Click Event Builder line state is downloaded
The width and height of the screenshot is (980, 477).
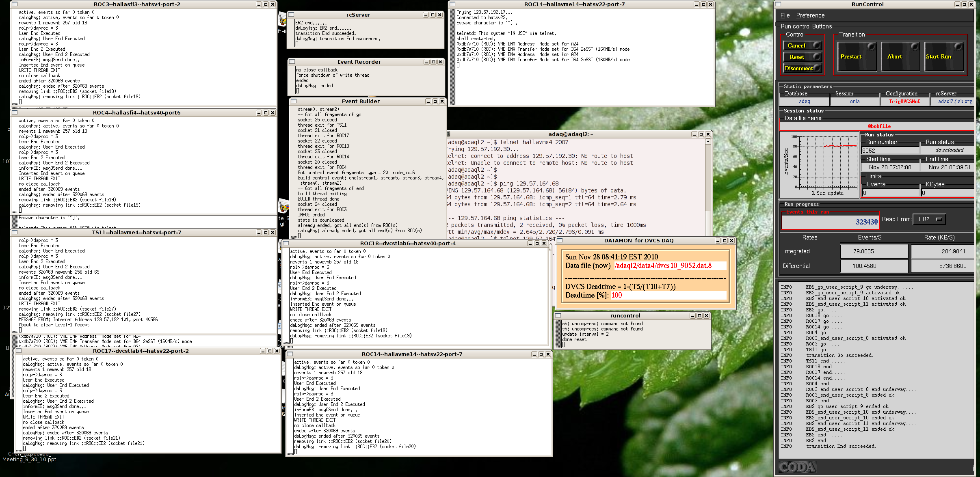[x=321, y=220]
